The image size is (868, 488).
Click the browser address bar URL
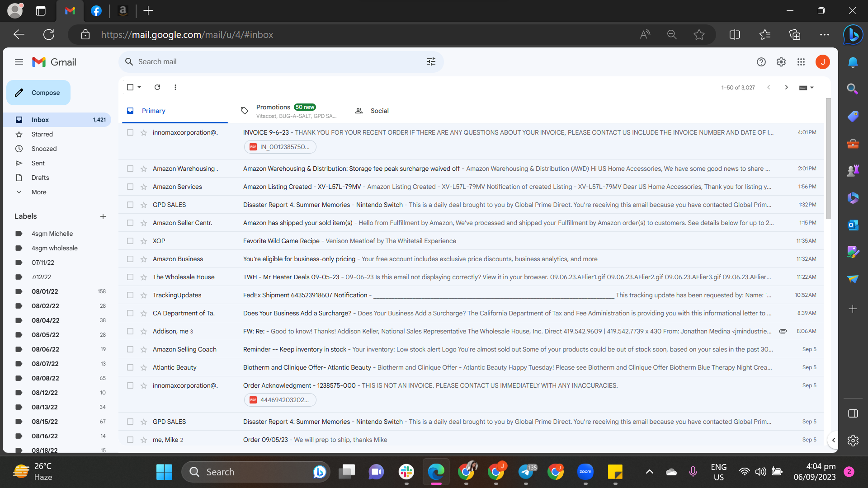(187, 34)
